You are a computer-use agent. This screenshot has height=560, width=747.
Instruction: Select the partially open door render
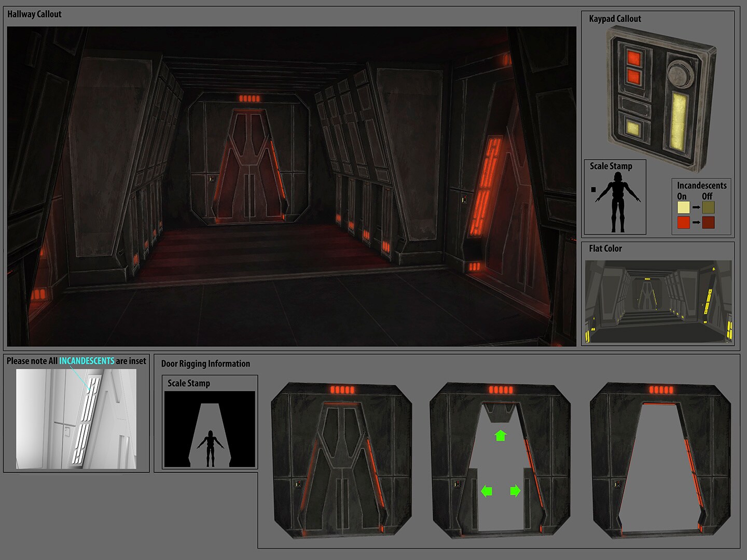pos(501,460)
